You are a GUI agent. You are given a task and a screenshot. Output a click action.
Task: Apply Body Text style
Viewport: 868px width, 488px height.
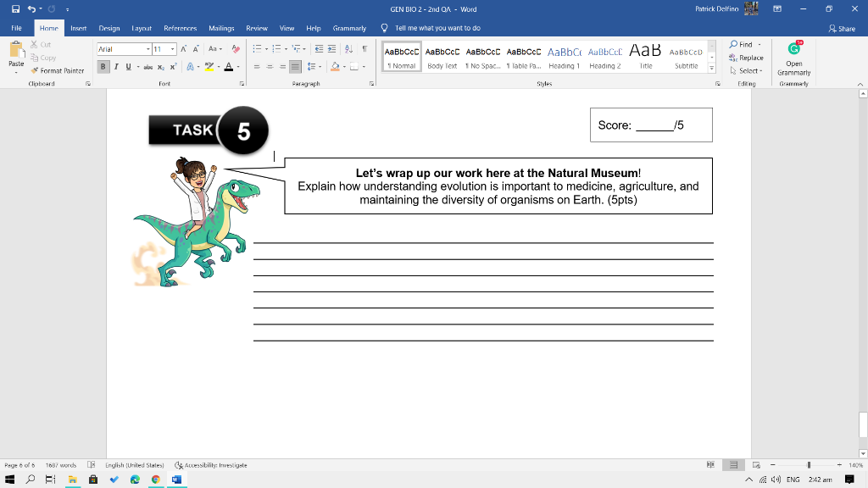442,57
